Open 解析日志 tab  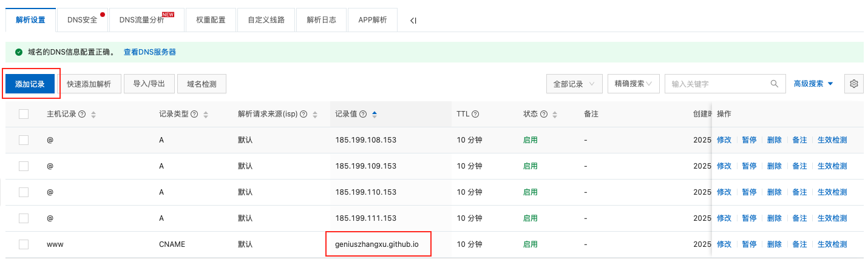coord(321,20)
